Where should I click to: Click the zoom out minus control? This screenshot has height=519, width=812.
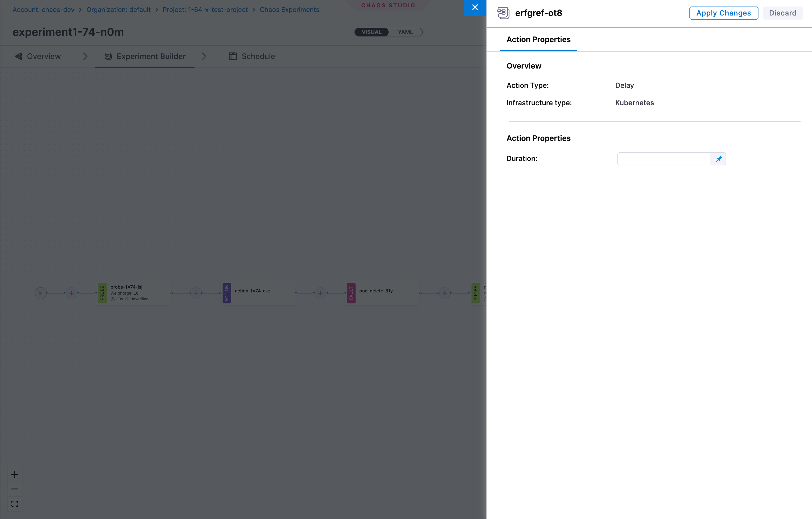[x=14, y=489]
